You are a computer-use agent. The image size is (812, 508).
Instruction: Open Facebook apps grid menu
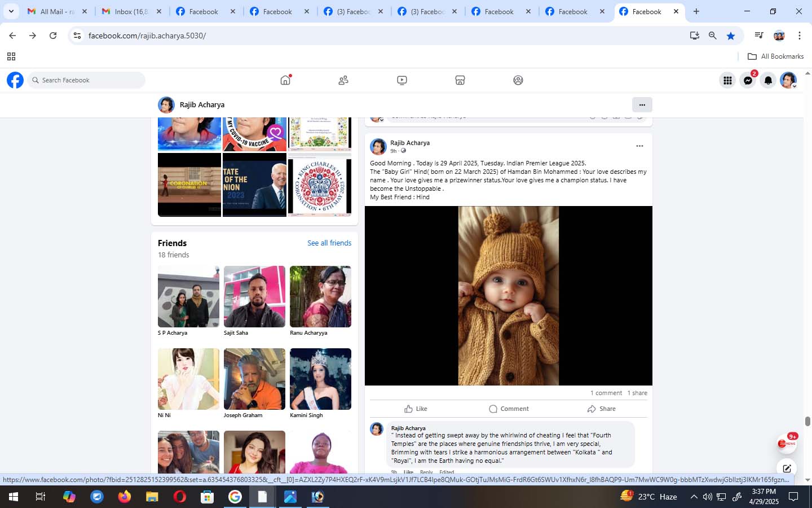tap(727, 80)
